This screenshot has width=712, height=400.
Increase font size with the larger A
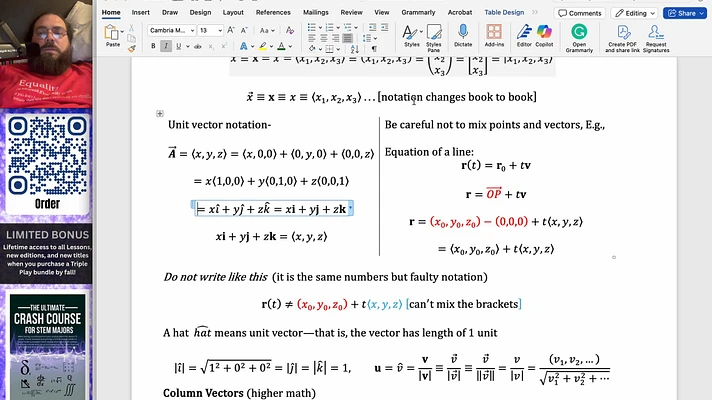pos(231,30)
